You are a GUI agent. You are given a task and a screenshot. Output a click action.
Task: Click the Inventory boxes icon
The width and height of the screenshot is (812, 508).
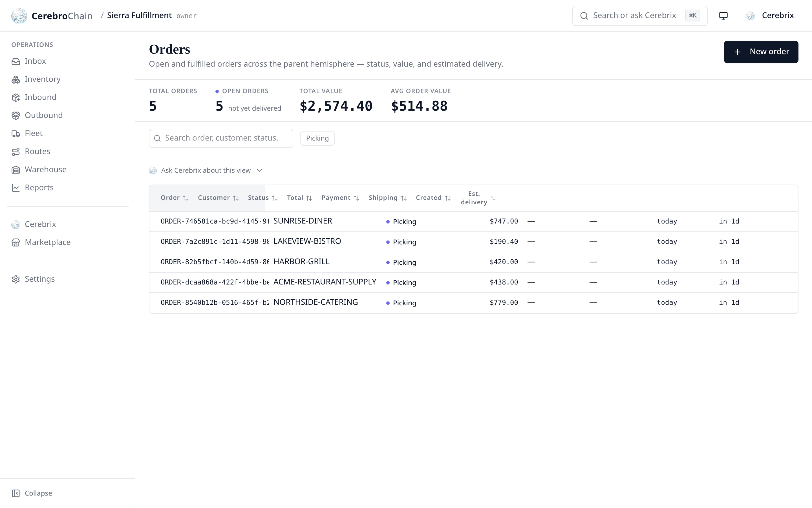pyautogui.click(x=16, y=80)
